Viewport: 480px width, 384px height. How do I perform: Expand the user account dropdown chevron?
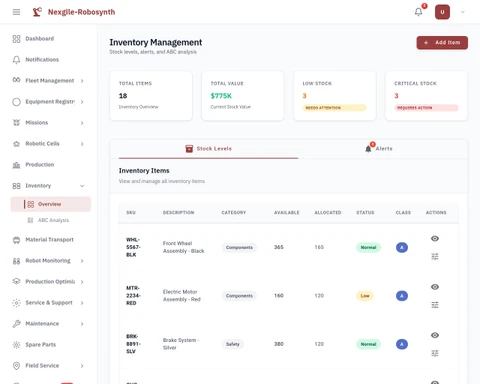[x=463, y=12]
